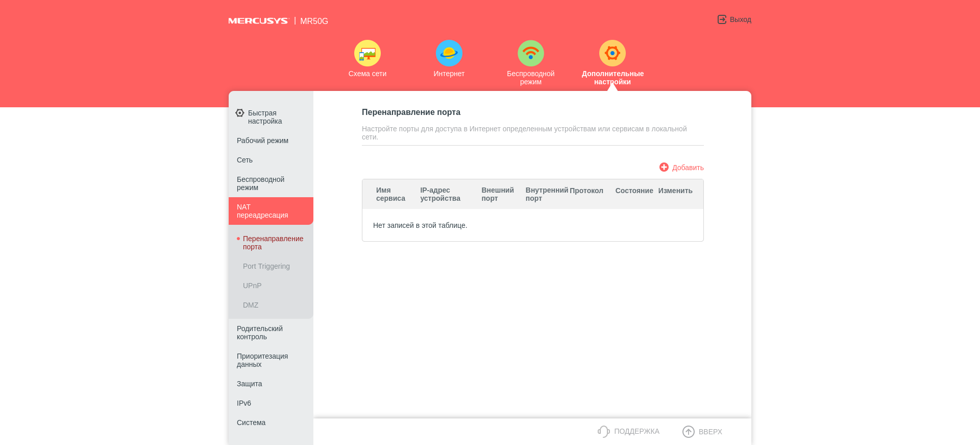This screenshot has width=980, height=445.
Task: Select the Дополнительные настройки gear icon
Action: tap(612, 53)
